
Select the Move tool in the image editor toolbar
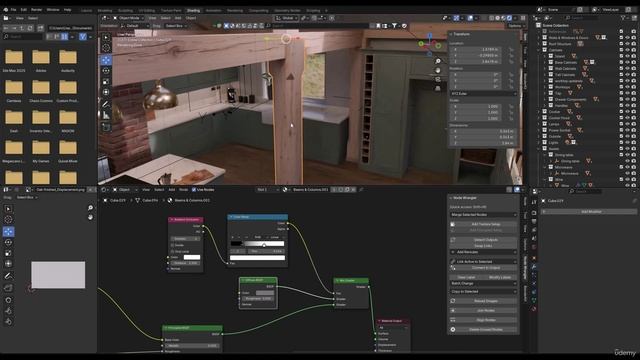pyautogui.click(x=8, y=231)
